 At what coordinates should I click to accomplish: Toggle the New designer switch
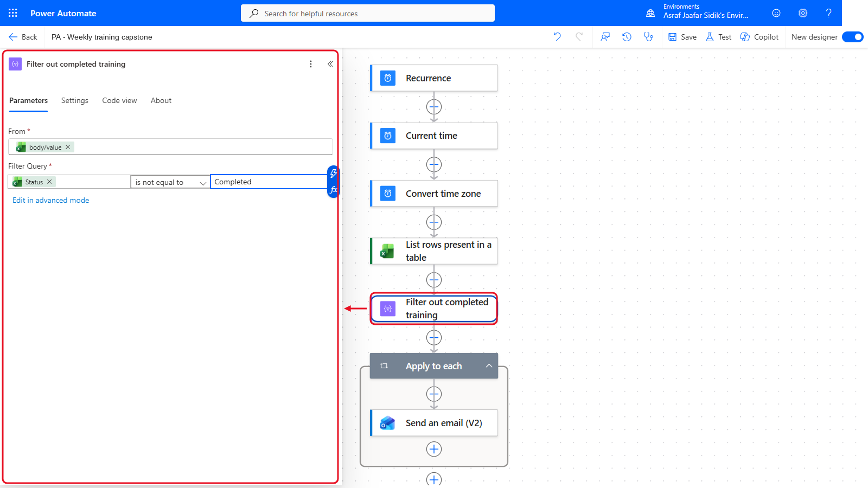click(853, 37)
